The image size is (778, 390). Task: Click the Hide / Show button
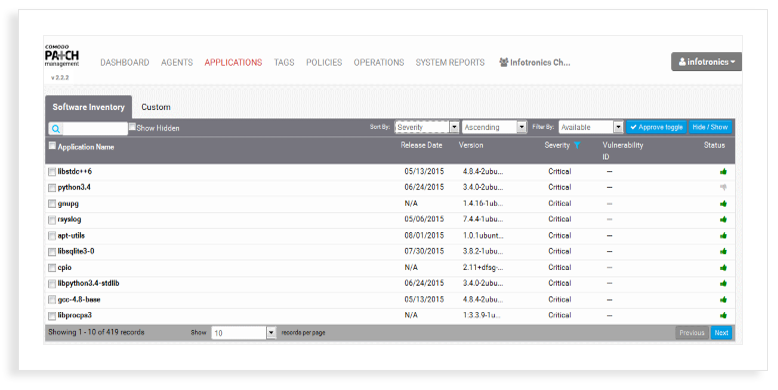click(710, 128)
